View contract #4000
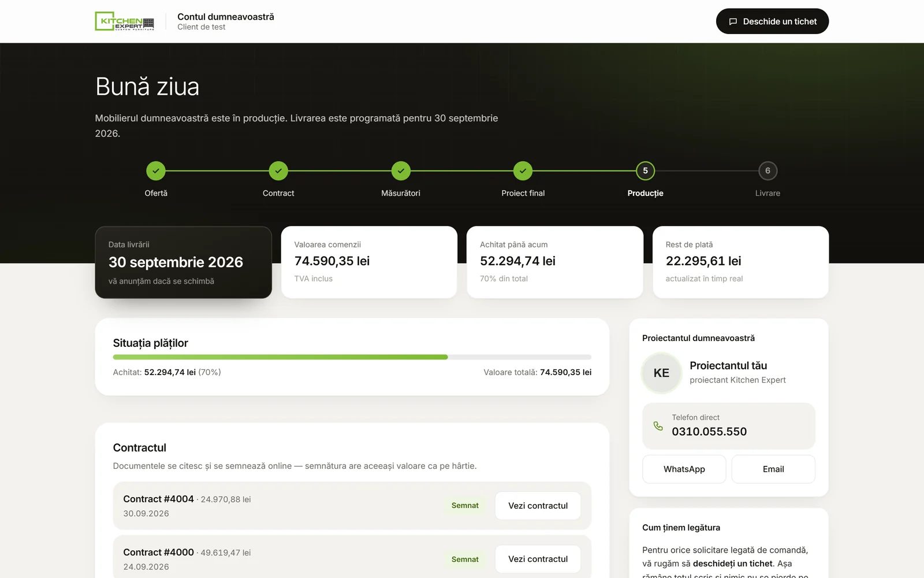Screen dimensions: 924x578 [538, 559]
